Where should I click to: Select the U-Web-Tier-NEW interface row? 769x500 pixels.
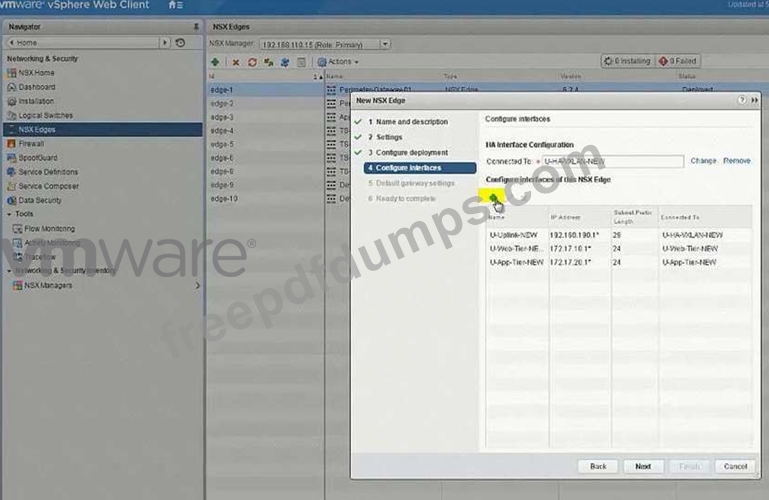619,249
